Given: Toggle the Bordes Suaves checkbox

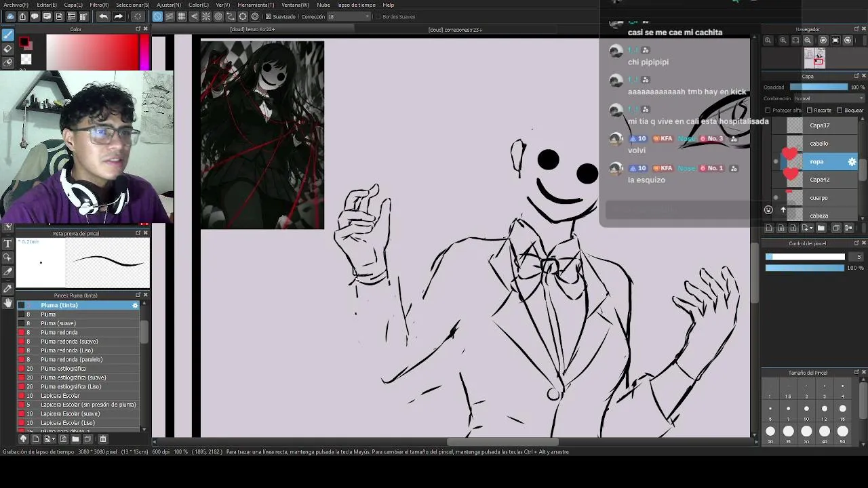Looking at the screenshot, I should coord(378,16).
